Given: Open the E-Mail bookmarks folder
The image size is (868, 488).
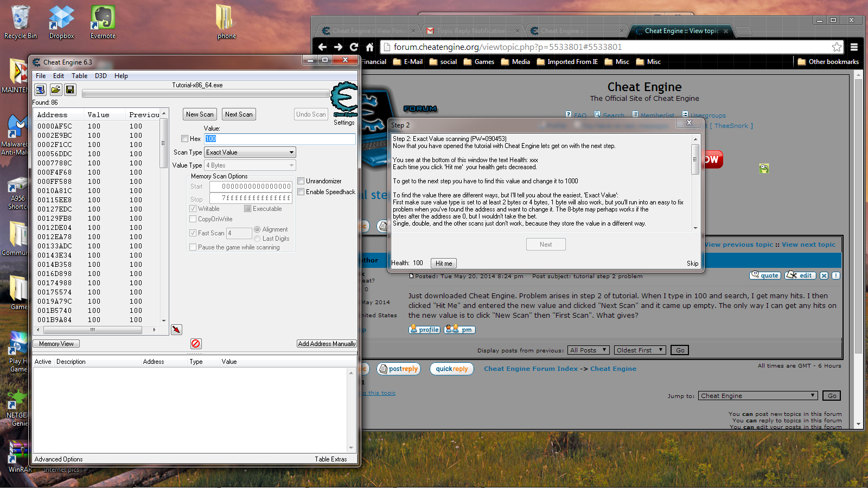Looking at the screenshot, I should click(x=408, y=62).
